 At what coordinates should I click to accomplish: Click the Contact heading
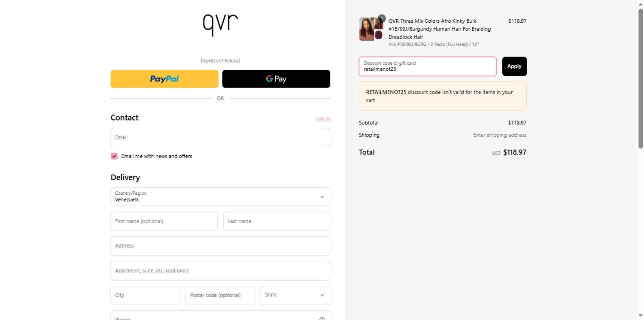tap(125, 118)
